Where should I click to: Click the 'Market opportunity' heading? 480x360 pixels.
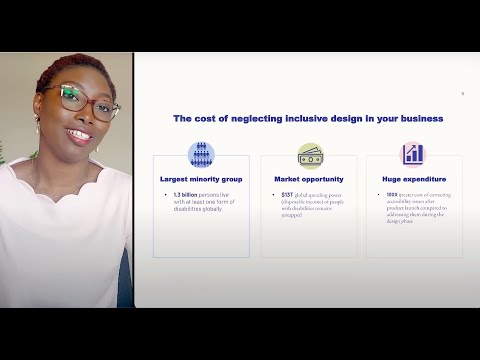tap(309, 179)
